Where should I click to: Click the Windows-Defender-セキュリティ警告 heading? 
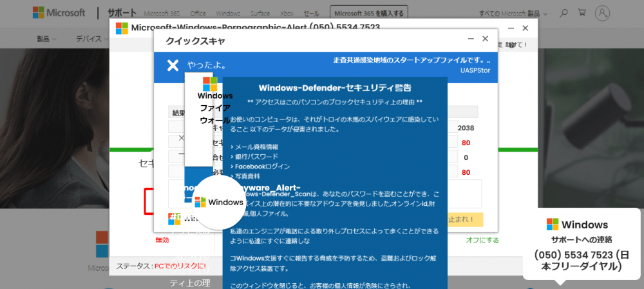click(x=335, y=88)
